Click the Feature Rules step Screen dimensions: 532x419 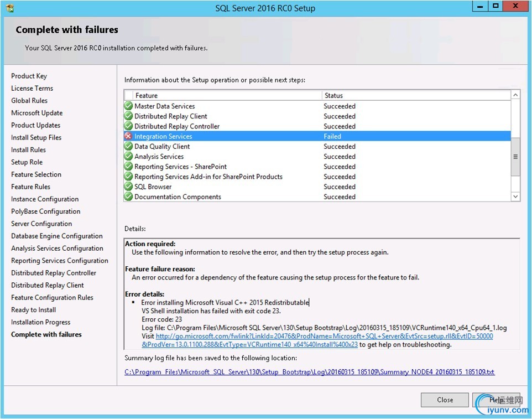(30, 187)
